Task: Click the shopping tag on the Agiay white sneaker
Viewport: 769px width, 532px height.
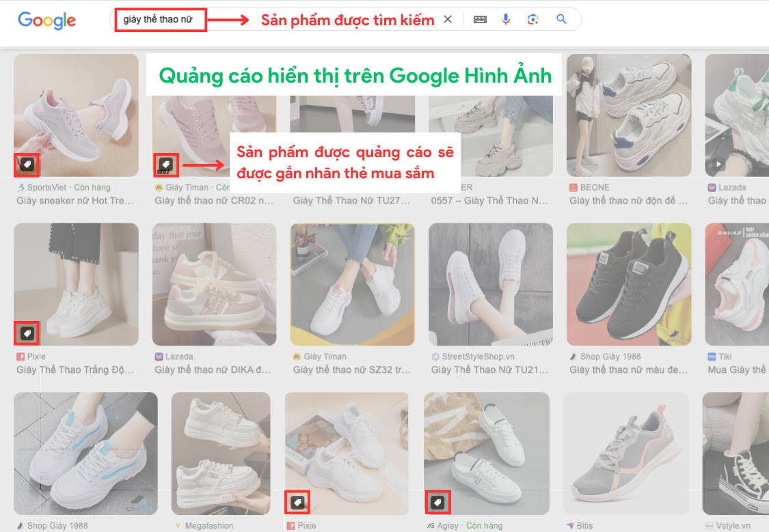Action: pos(437,502)
